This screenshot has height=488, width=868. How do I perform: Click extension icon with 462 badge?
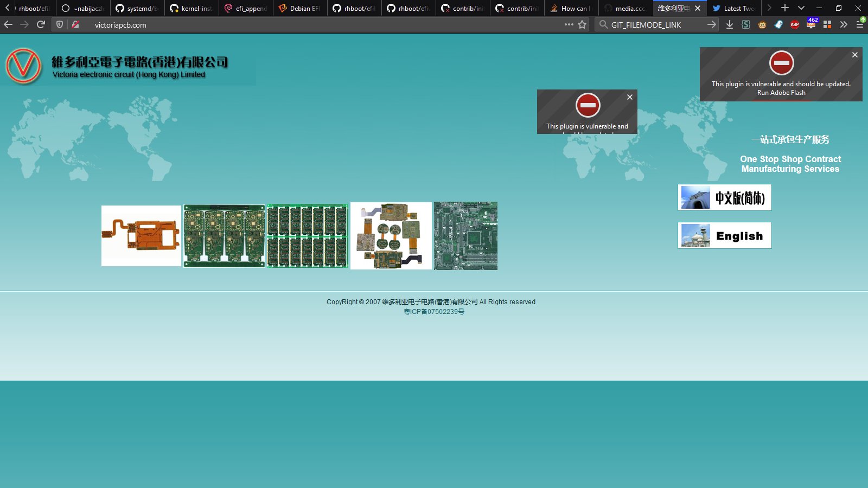[811, 24]
